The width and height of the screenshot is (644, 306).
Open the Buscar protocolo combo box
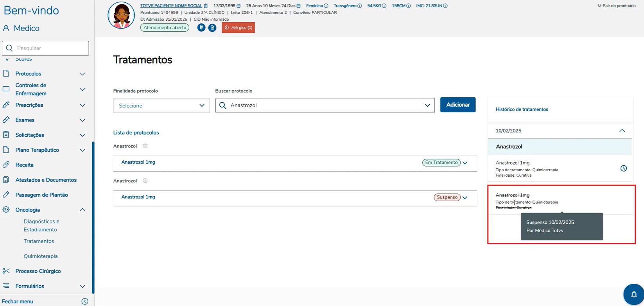point(325,106)
